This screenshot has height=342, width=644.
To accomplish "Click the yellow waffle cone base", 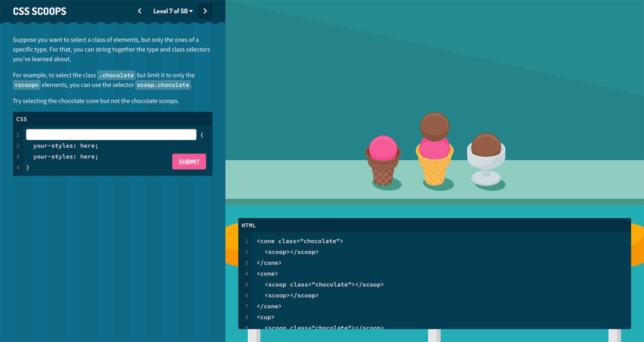I will pos(435,172).
